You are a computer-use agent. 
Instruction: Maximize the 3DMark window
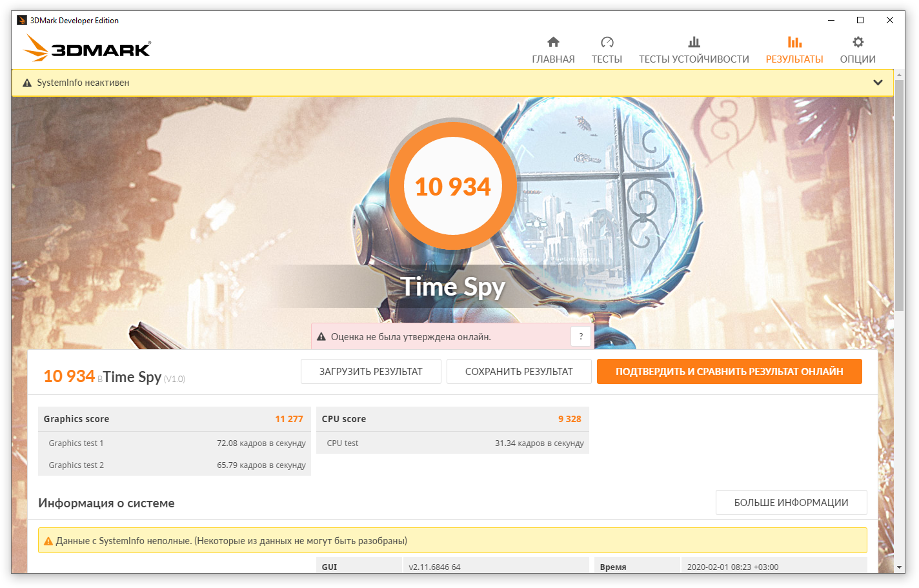[860, 20]
